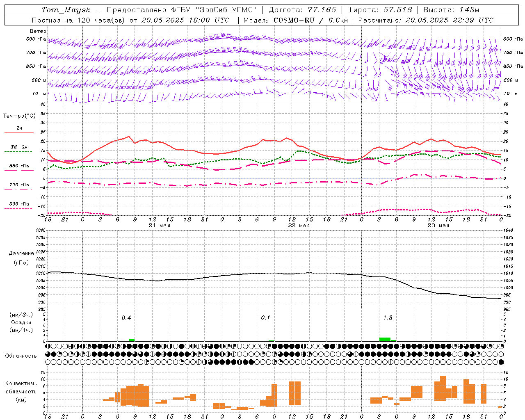Click the (мм/1ч.) units label

[x=21, y=330]
